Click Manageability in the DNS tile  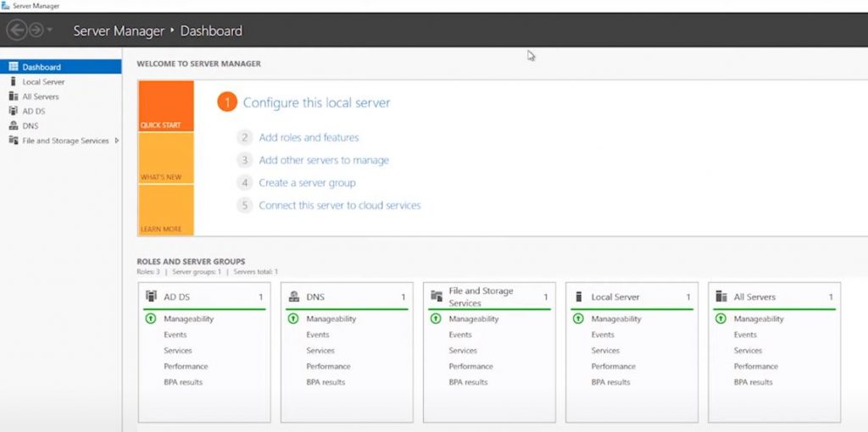[331, 318]
